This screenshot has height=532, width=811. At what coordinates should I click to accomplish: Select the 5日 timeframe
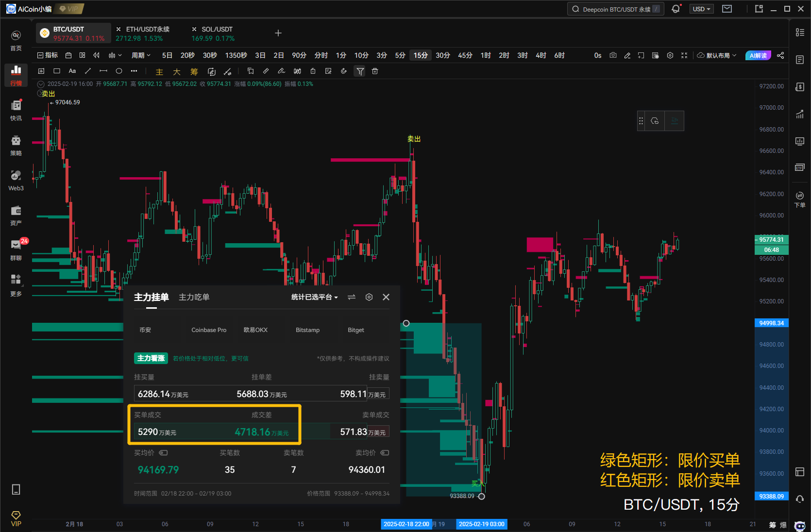[x=167, y=55]
